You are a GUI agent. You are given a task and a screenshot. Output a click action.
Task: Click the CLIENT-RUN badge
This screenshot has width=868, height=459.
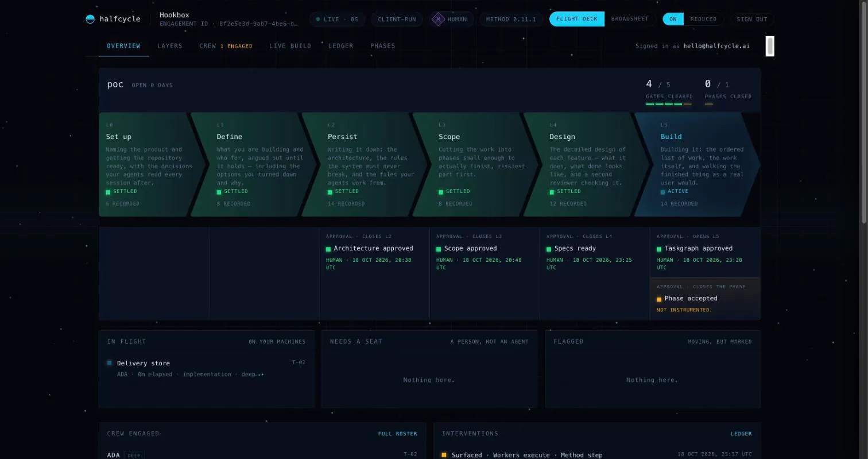pyautogui.click(x=397, y=19)
